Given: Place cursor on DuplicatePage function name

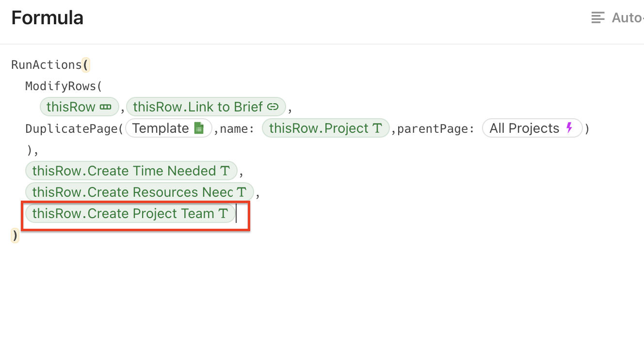Looking at the screenshot, I should [72, 129].
